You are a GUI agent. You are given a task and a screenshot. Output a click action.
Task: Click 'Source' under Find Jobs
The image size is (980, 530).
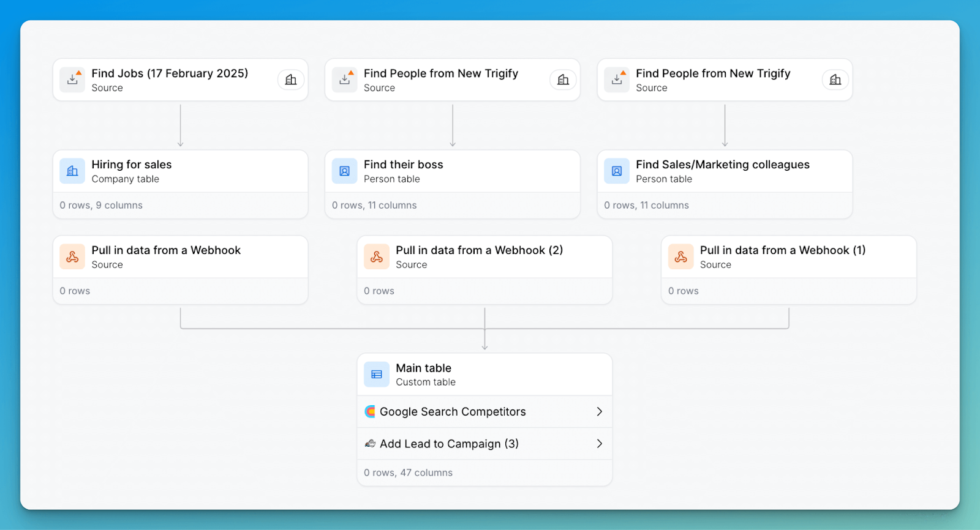[107, 88]
